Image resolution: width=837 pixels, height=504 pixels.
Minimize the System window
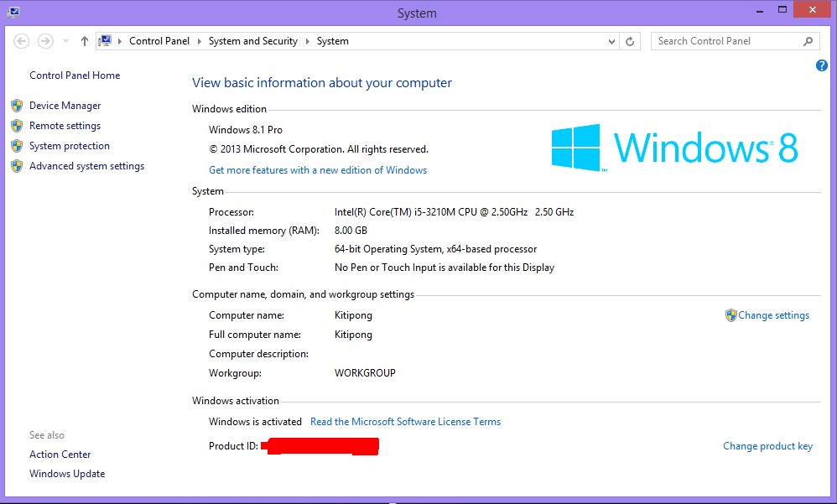(760, 11)
